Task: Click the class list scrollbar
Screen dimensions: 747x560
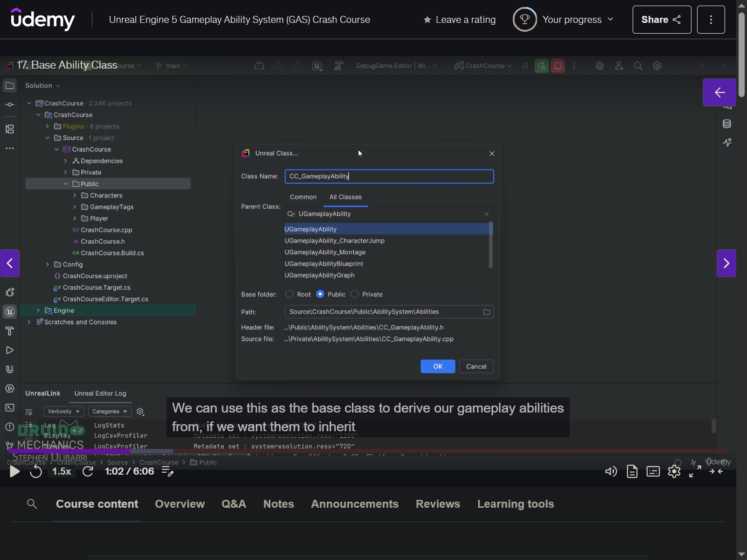Action: coord(490,245)
